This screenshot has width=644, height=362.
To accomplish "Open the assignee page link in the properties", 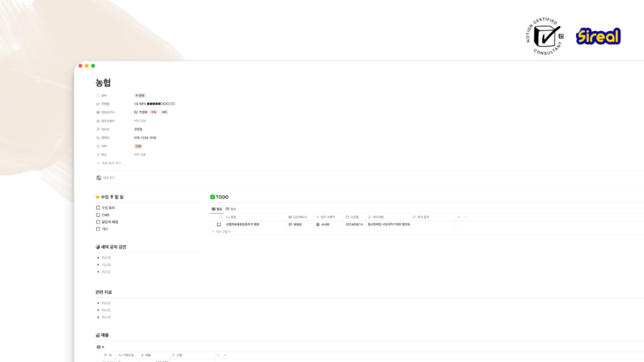I will 140,112.
